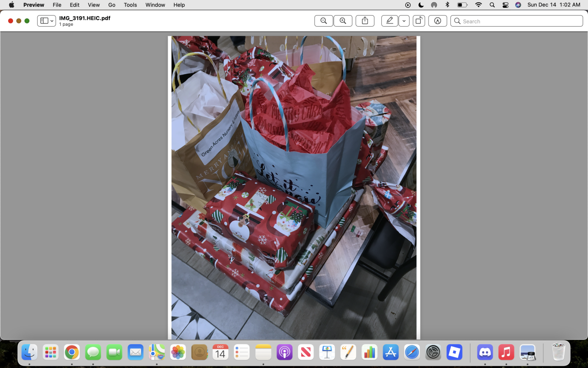Expand the highlight color dropdown arrow

pyautogui.click(x=404, y=21)
